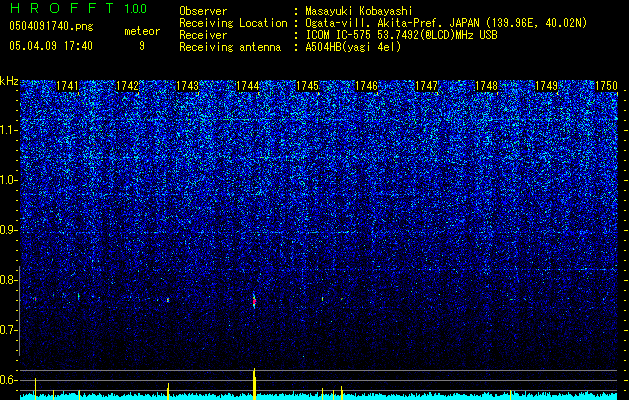This screenshot has height=400, width=629.
Task: Click the antenna value A504HB(yagi 4el)
Action: [x=353, y=47]
